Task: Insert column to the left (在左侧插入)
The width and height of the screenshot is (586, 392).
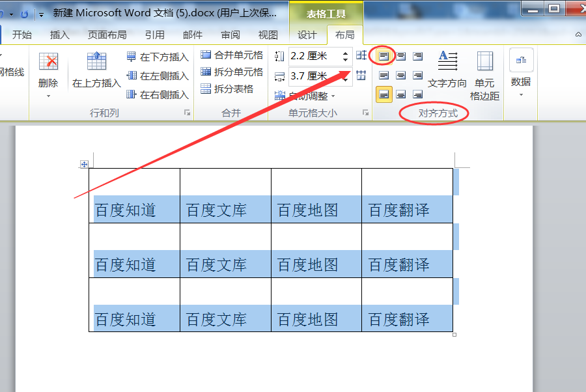Action: coord(158,76)
